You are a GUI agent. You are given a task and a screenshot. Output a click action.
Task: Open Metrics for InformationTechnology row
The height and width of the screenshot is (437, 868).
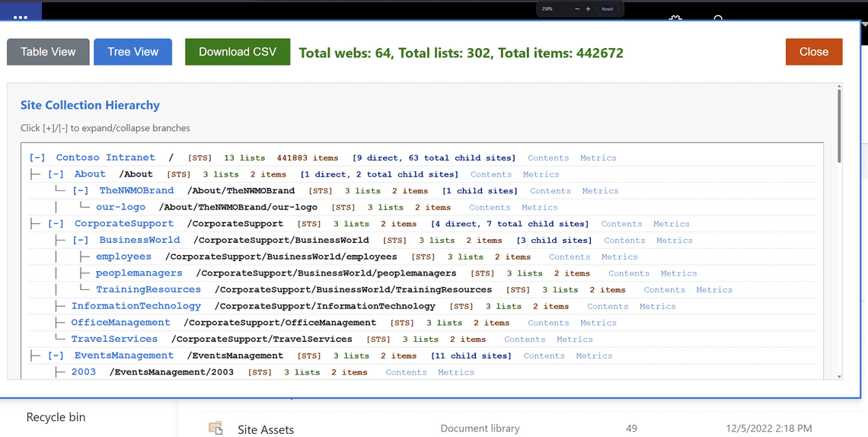658,307
